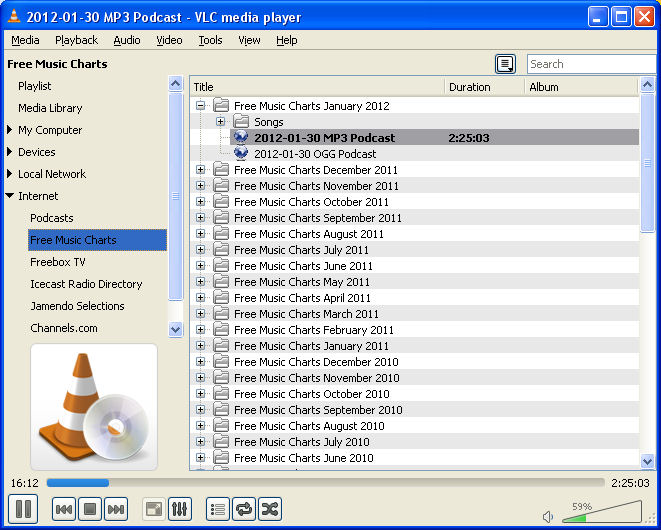Mute audio using the speaker icon
The width and height of the screenshot is (661, 530).
point(548,516)
